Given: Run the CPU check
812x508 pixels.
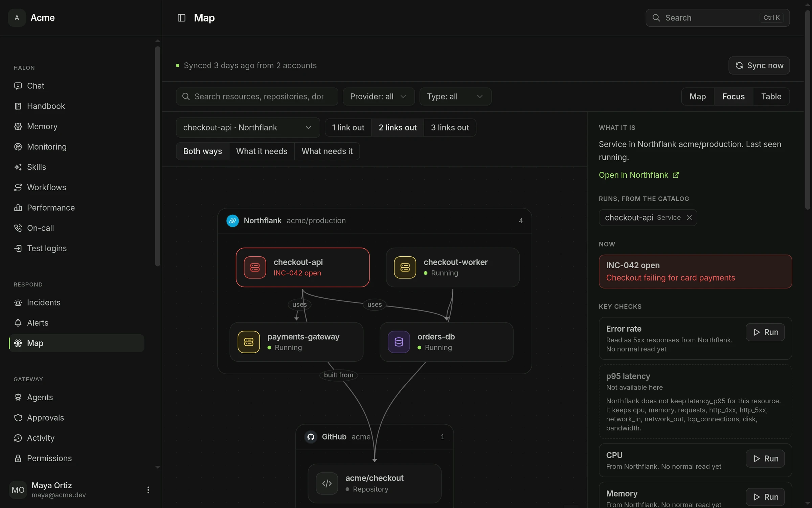Looking at the screenshot, I should coord(765,459).
